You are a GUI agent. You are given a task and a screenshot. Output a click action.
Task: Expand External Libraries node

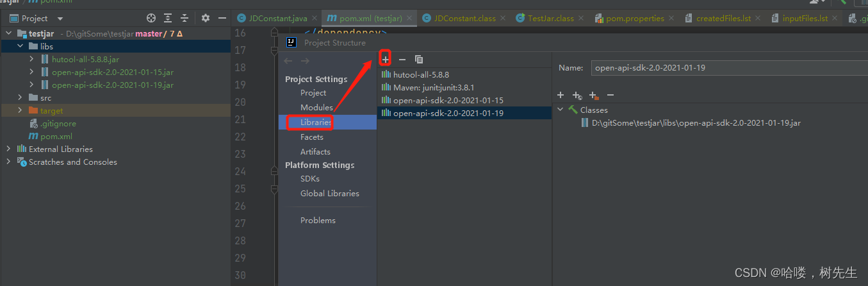point(9,149)
